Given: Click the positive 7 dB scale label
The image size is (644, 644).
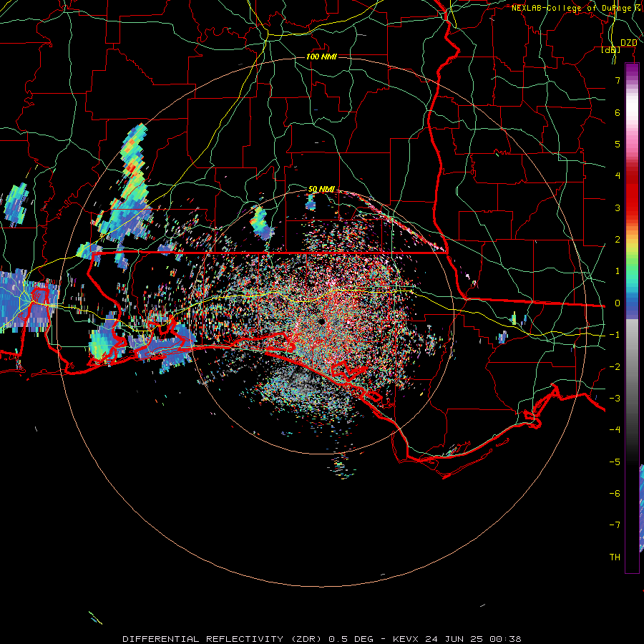Looking at the screenshot, I should pos(618,80).
